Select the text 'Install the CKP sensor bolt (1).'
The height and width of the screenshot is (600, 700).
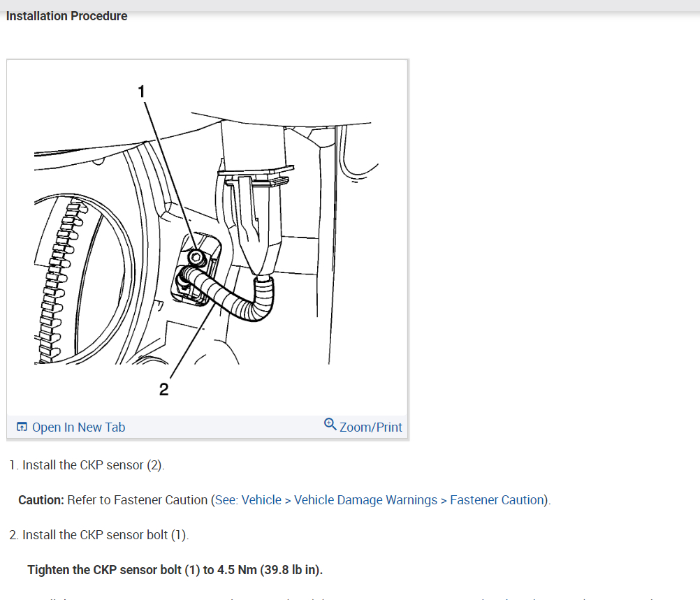click(105, 535)
